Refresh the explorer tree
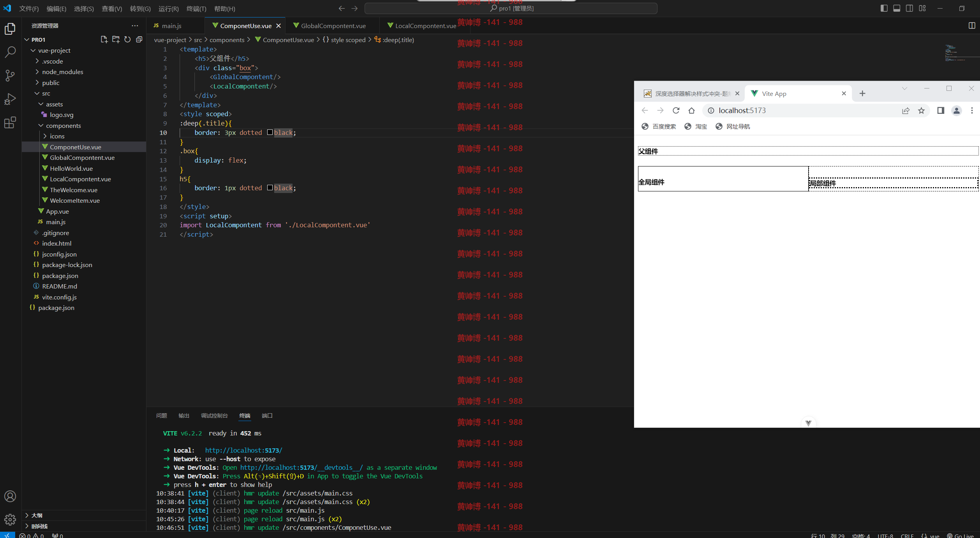The height and width of the screenshot is (538, 980). 127,39
